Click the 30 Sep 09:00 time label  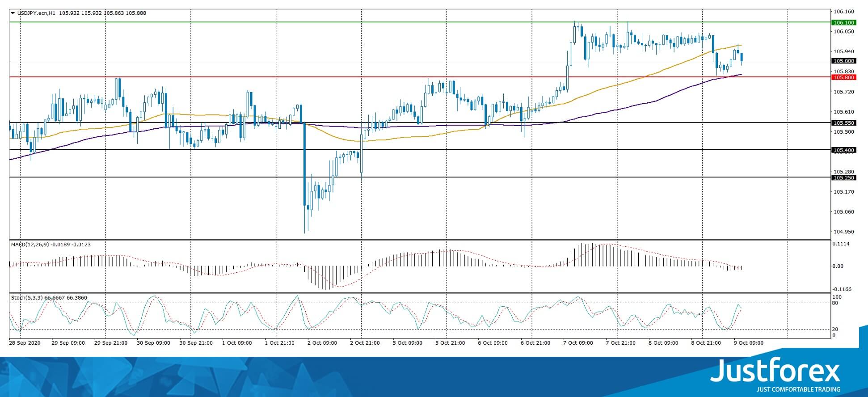(153, 343)
